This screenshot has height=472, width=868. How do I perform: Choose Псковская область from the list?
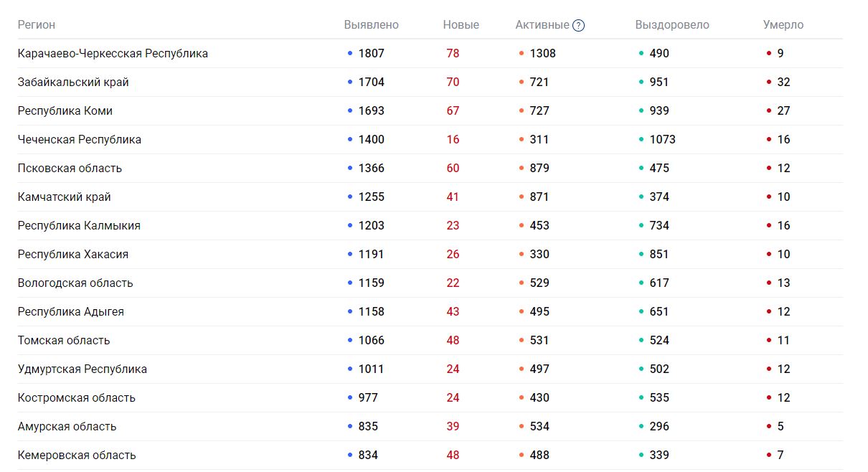[70, 169]
